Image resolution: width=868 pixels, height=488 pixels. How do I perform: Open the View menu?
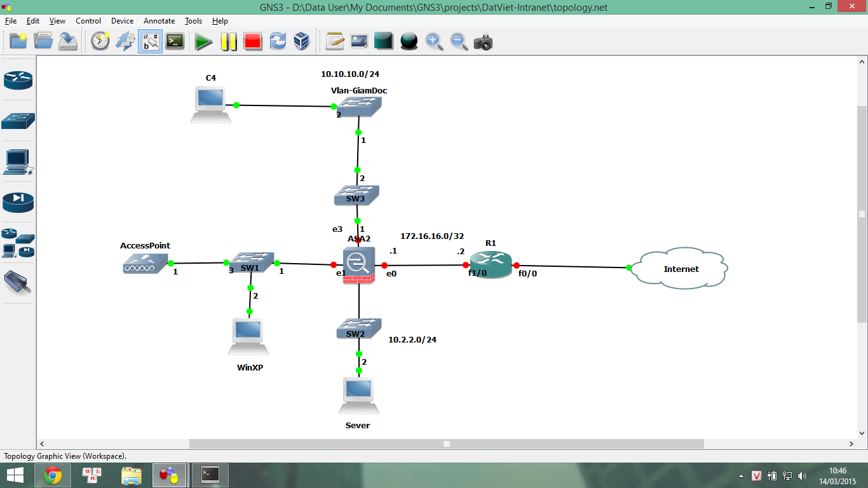click(x=57, y=21)
